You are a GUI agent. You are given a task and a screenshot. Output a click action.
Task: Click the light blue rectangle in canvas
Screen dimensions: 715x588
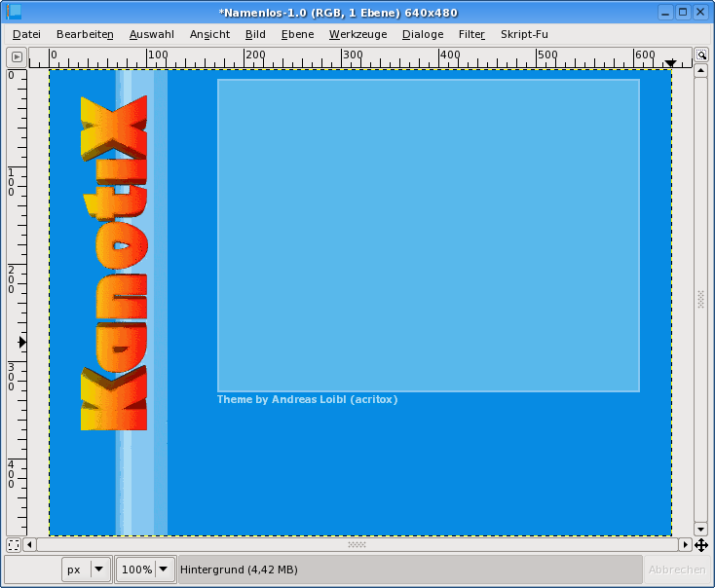pos(429,236)
